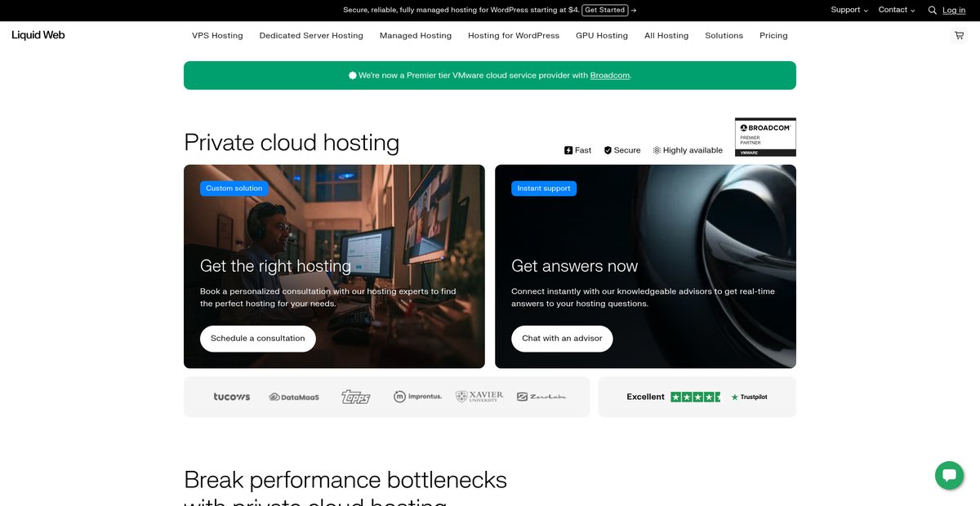The width and height of the screenshot is (980, 506).
Task: Open the Managed Hosting menu
Action: (x=416, y=36)
